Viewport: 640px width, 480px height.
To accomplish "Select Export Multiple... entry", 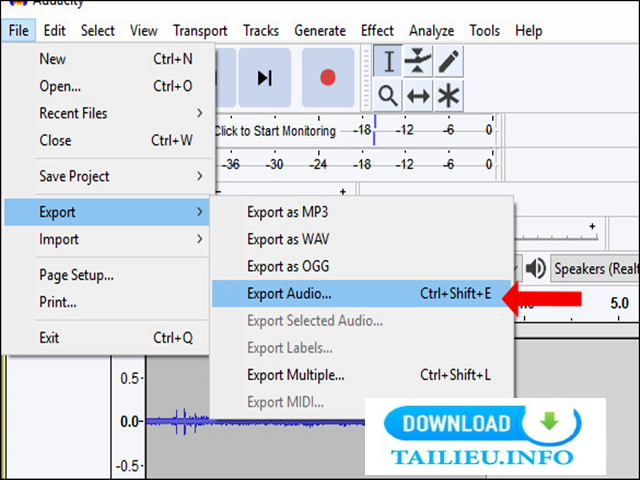I will point(362,375).
